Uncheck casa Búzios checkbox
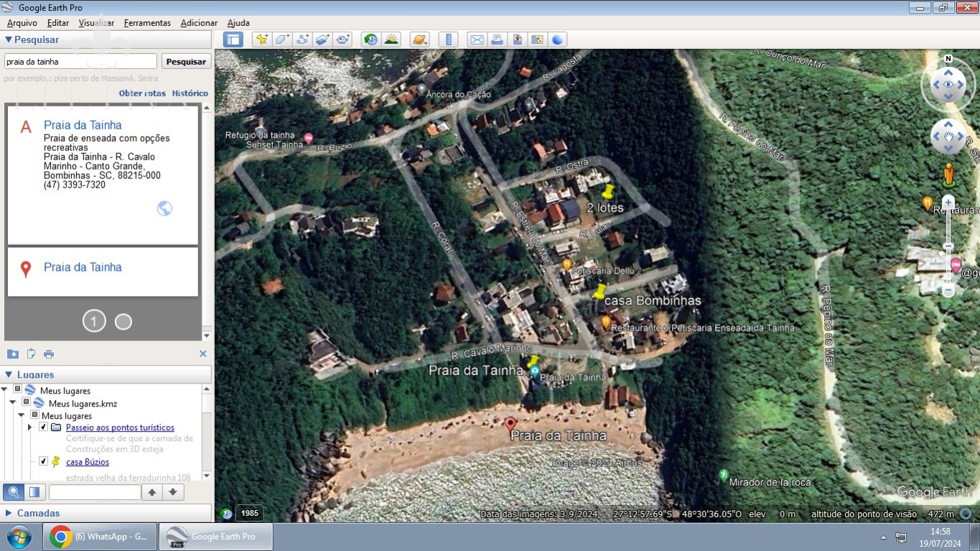 tap(43, 461)
